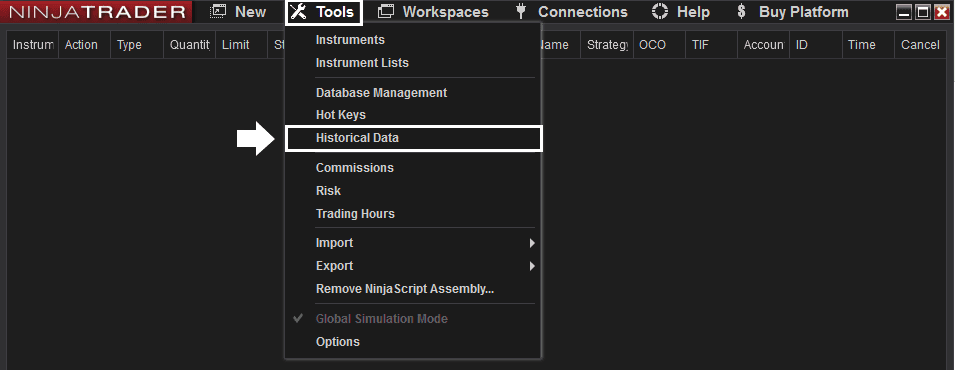Image resolution: width=955 pixels, height=370 pixels.
Task: Click the New window icon
Action: [218, 12]
